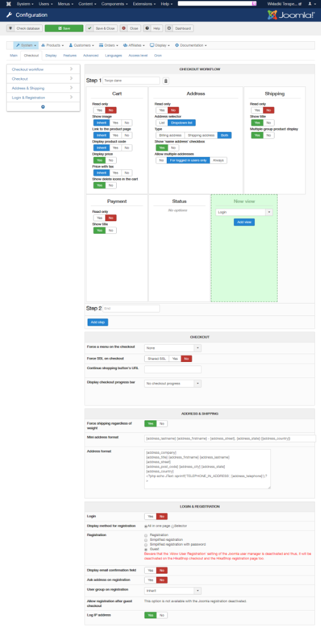Open HikaShop Orders dropdown menu
The width and height of the screenshot is (321, 644).
pos(108,45)
